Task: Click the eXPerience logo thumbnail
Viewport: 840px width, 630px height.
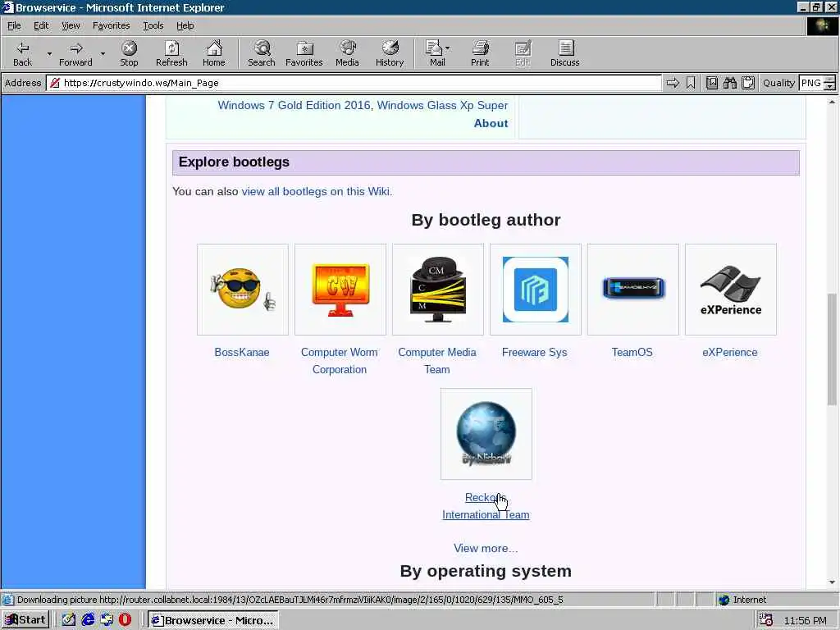Action: pyautogui.click(x=731, y=290)
